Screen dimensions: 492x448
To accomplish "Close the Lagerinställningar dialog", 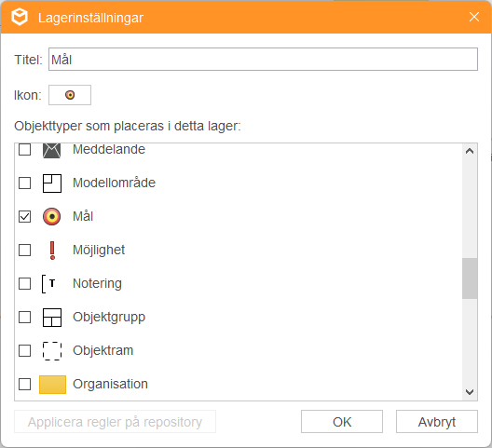I will [474, 17].
